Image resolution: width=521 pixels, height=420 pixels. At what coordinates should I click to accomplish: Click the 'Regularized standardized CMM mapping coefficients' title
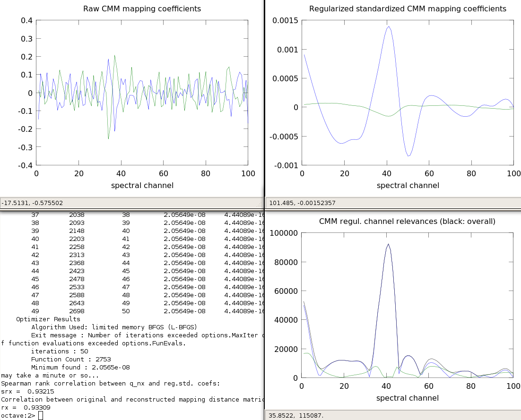click(x=408, y=9)
